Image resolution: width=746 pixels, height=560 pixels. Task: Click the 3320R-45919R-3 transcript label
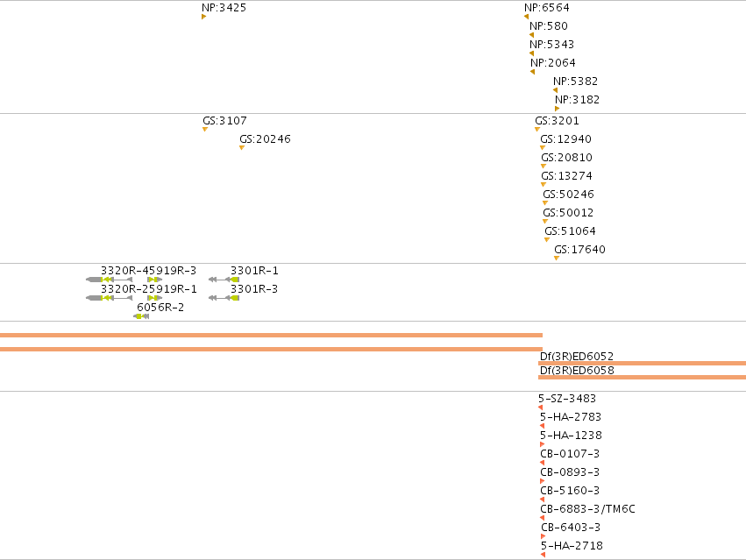(148, 271)
